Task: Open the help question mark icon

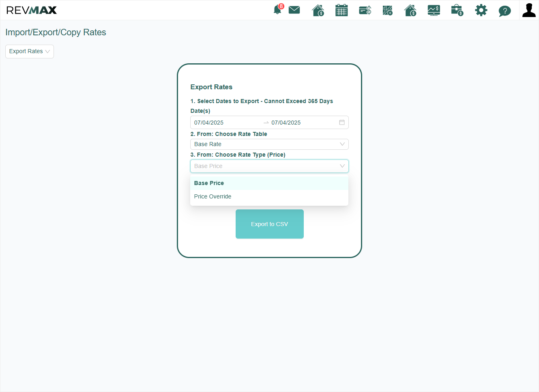Action: tap(505, 11)
